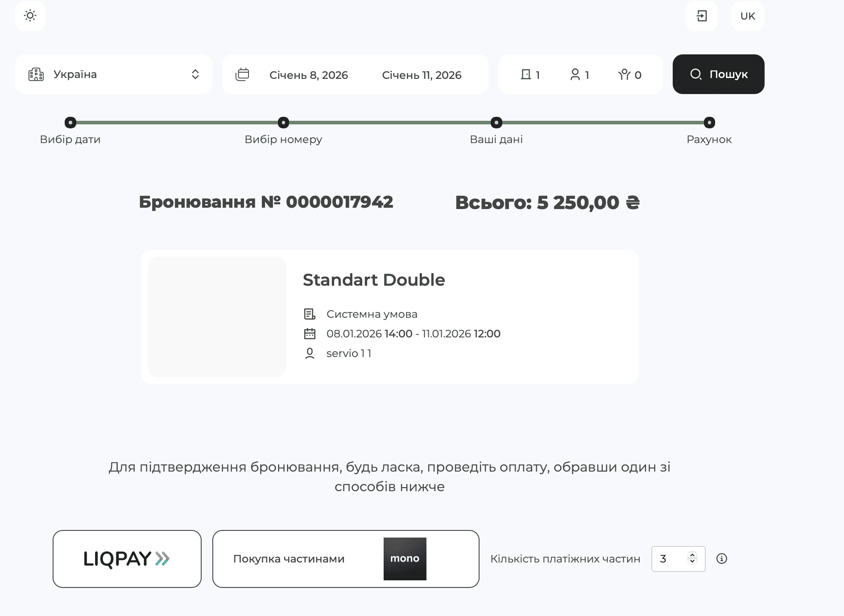Click the login icon at top right

click(702, 16)
